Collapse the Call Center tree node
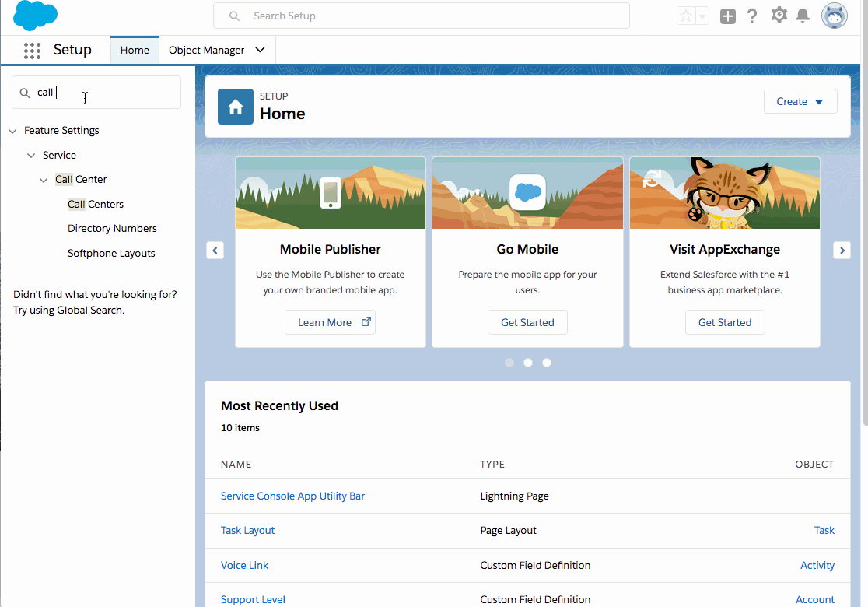 [x=44, y=180]
